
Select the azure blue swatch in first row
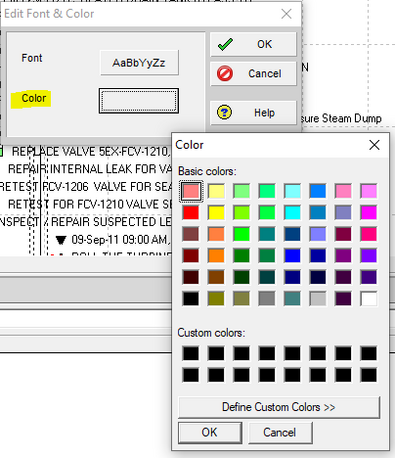[x=318, y=191]
